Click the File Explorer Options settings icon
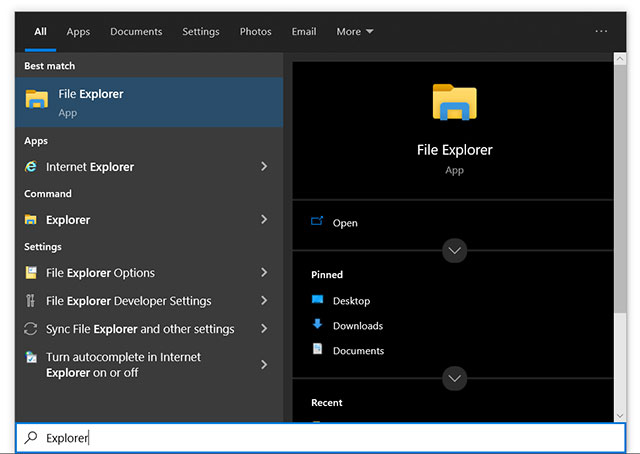 [31, 273]
